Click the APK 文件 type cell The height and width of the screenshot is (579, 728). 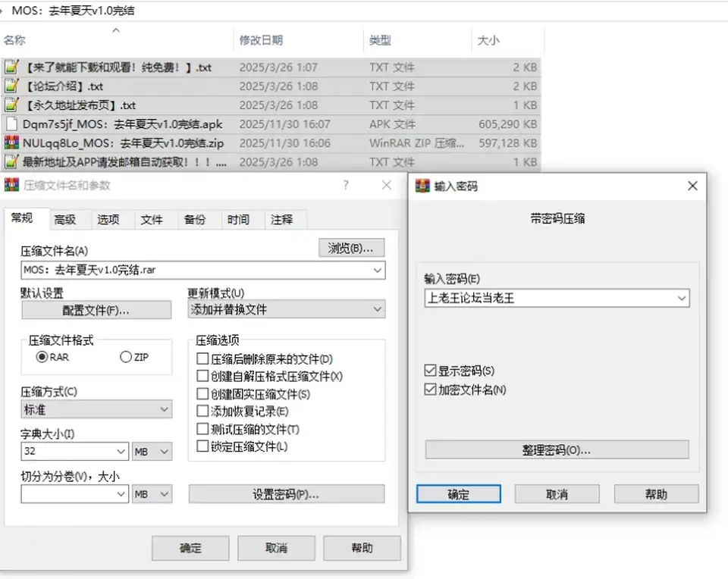[392, 124]
